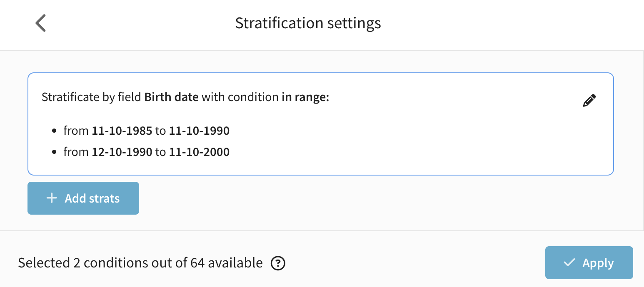Go back using the left chevron arrow
The image size is (644, 287).
click(x=40, y=23)
